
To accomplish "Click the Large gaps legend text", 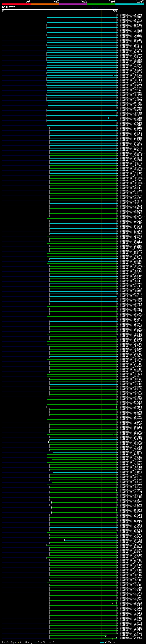I will pos(28,642).
